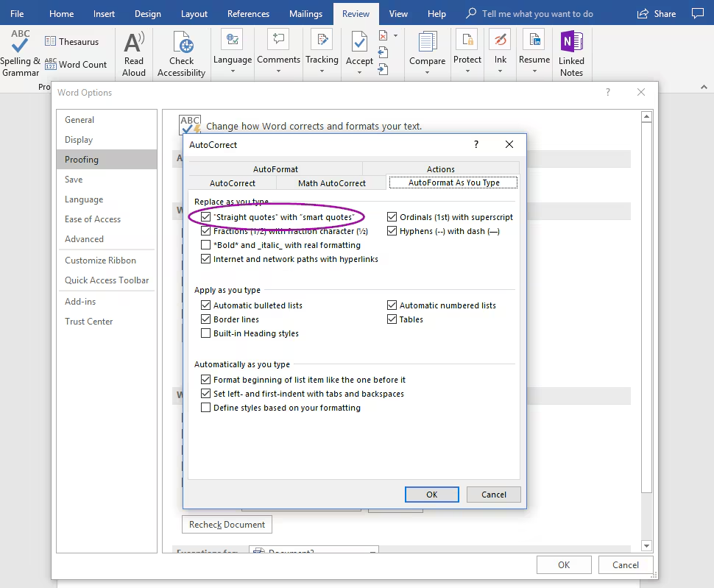Go to next change icon

point(383,69)
